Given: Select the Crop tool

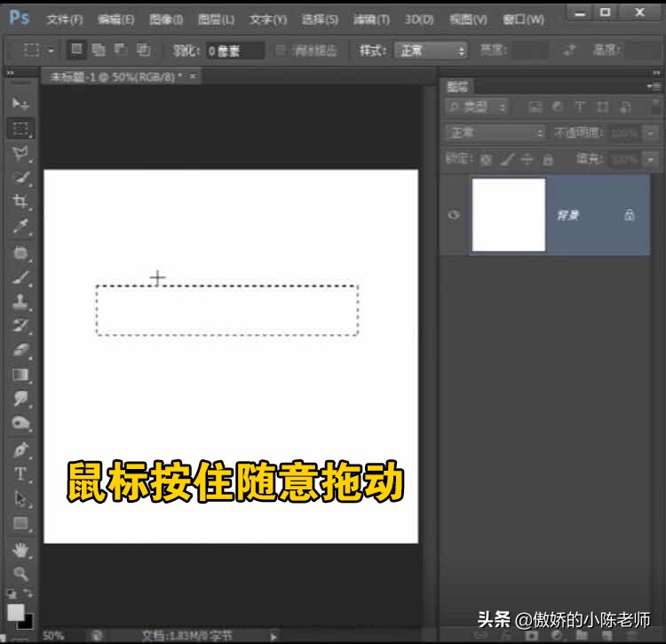Looking at the screenshot, I should pos(20,201).
